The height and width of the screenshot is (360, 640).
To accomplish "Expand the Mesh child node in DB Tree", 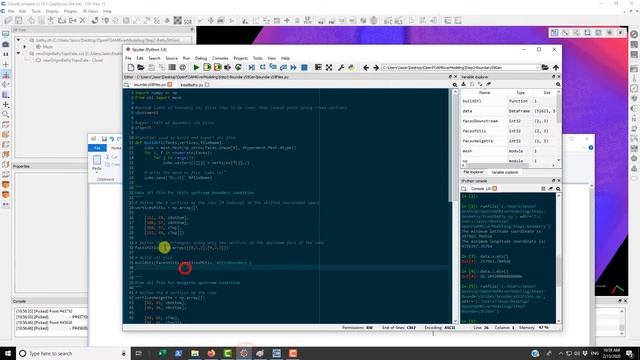I will 24,47.
